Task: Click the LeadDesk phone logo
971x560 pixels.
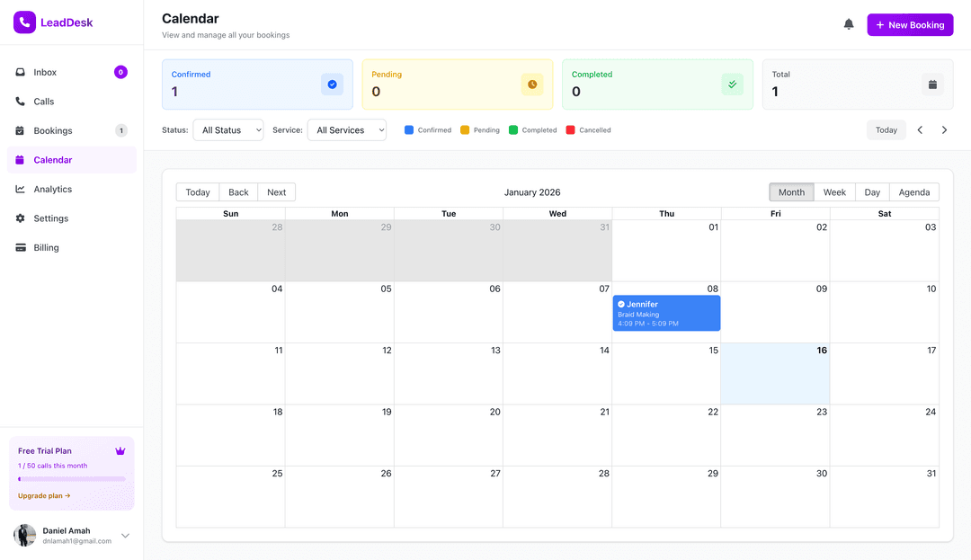Action: [24, 21]
